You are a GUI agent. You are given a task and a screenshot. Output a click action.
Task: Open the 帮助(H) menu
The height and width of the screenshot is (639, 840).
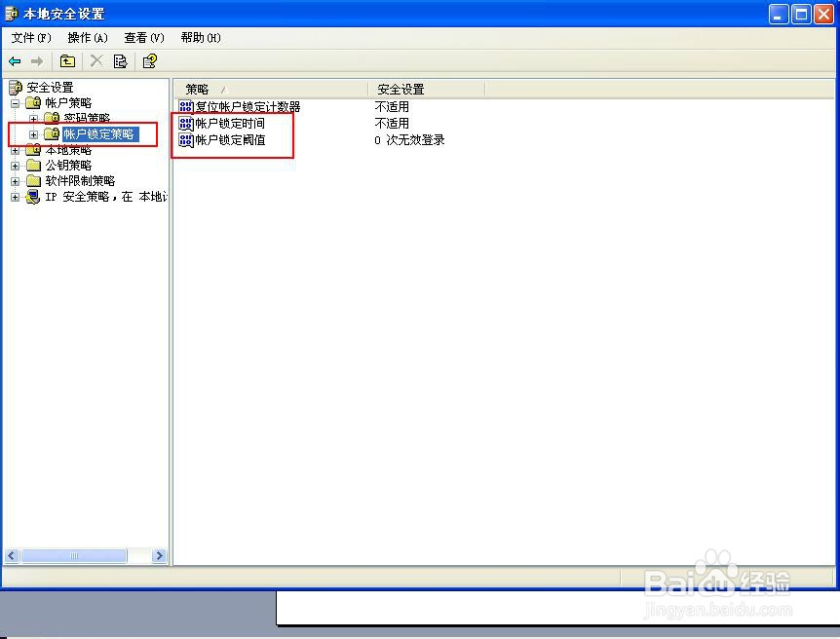pyautogui.click(x=201, y=37)
